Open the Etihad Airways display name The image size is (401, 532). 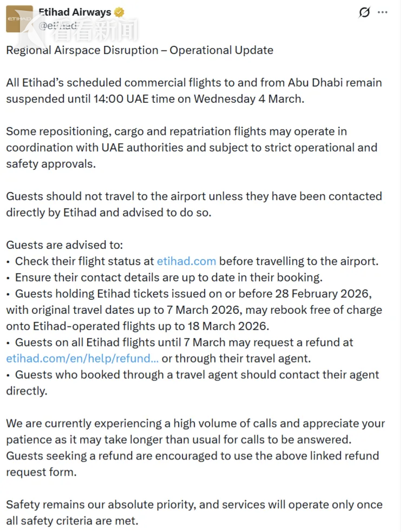75,12
